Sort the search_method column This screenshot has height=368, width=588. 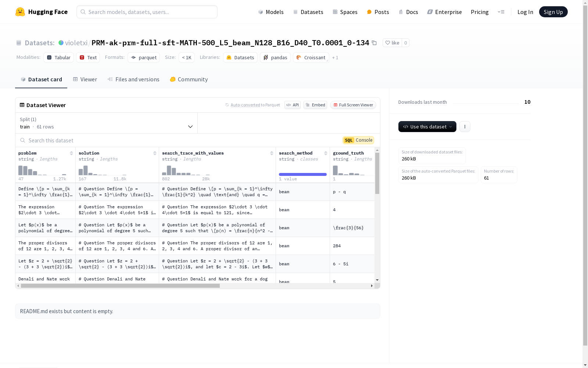click(x=326, y=153)
